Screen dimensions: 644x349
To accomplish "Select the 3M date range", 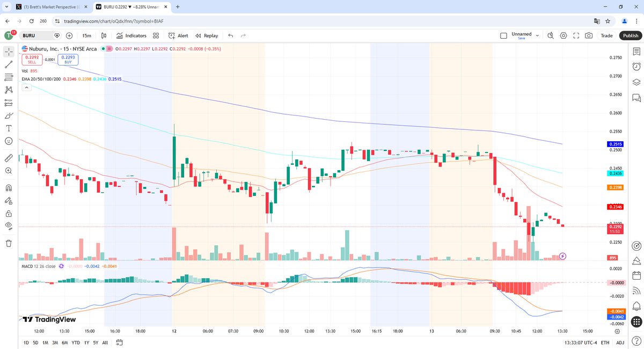I will coord(55,343).
